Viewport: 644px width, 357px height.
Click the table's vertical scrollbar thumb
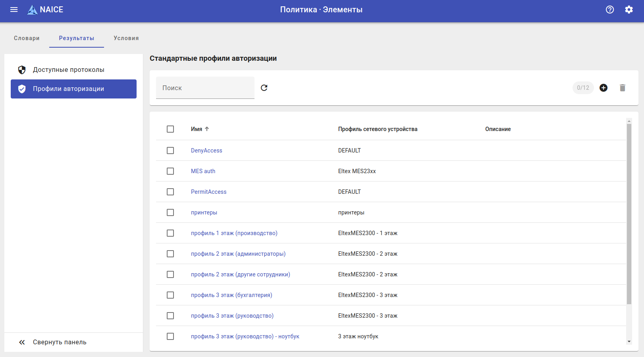629,214
